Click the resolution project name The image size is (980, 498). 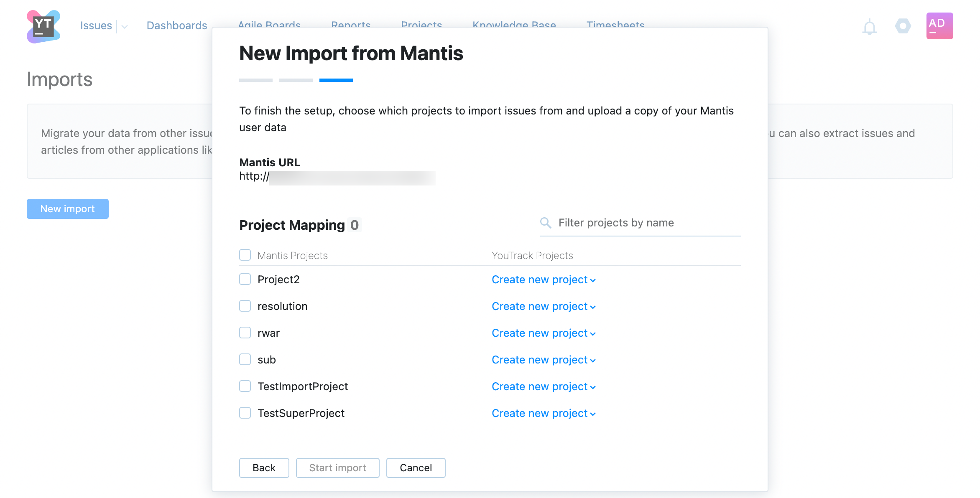pyautogui.click(x=283, y=306)
